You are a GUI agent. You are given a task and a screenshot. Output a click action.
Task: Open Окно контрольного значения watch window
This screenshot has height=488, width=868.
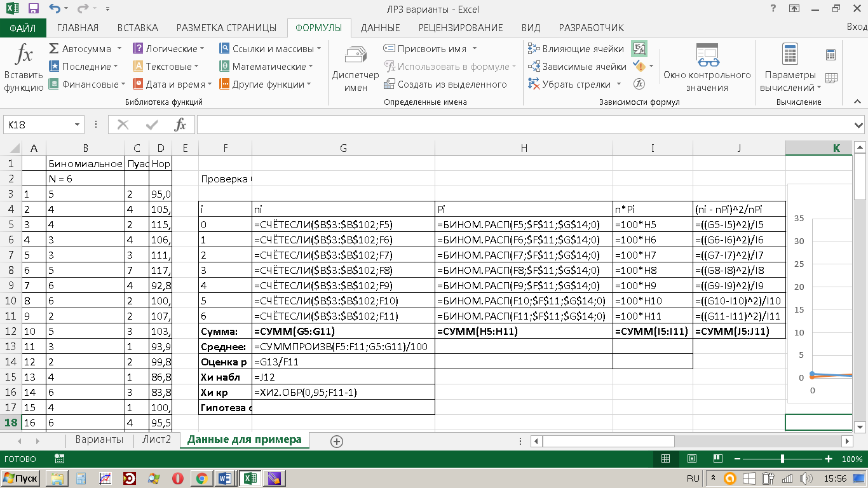click(x=707, y=68)
